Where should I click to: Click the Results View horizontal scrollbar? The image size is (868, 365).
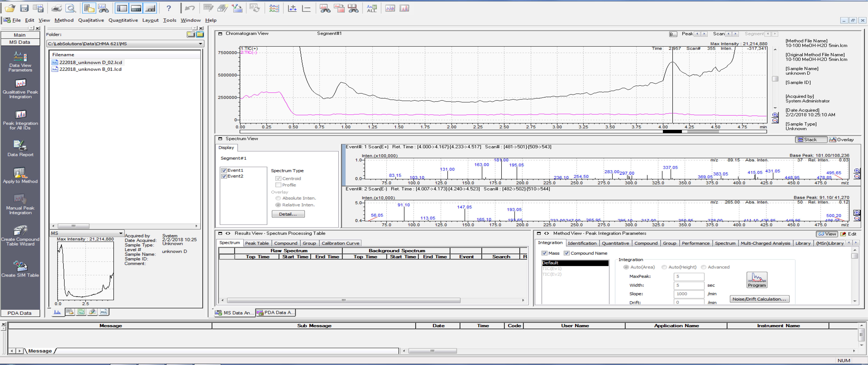click(x=344, y=300)
